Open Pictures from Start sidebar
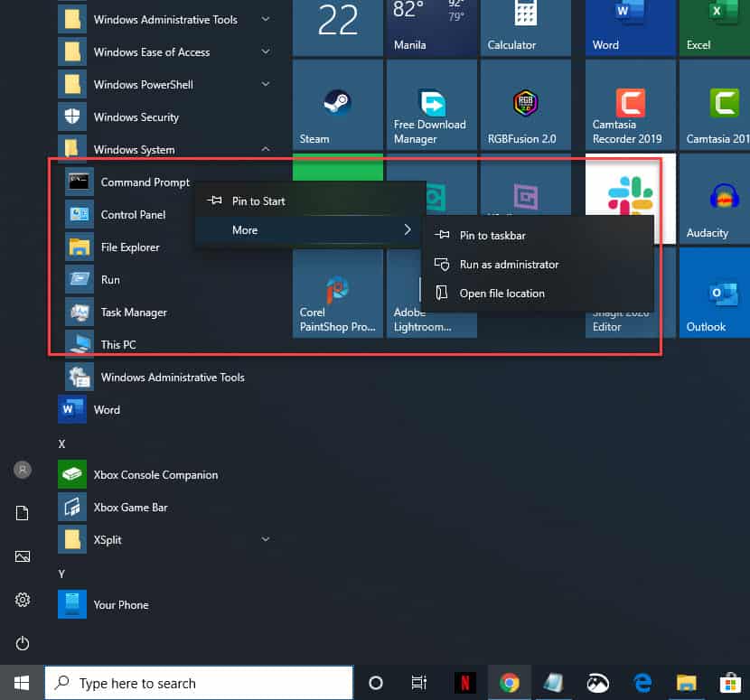The height and width of the screenshot is (700, 750). pyautogui.click(x=23, y=556)
